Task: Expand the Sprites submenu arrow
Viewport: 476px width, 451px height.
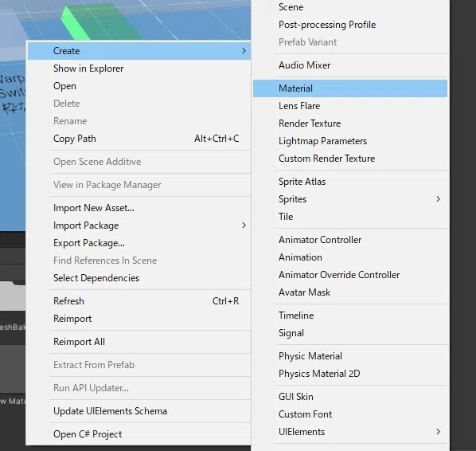Action: point(439,199)
